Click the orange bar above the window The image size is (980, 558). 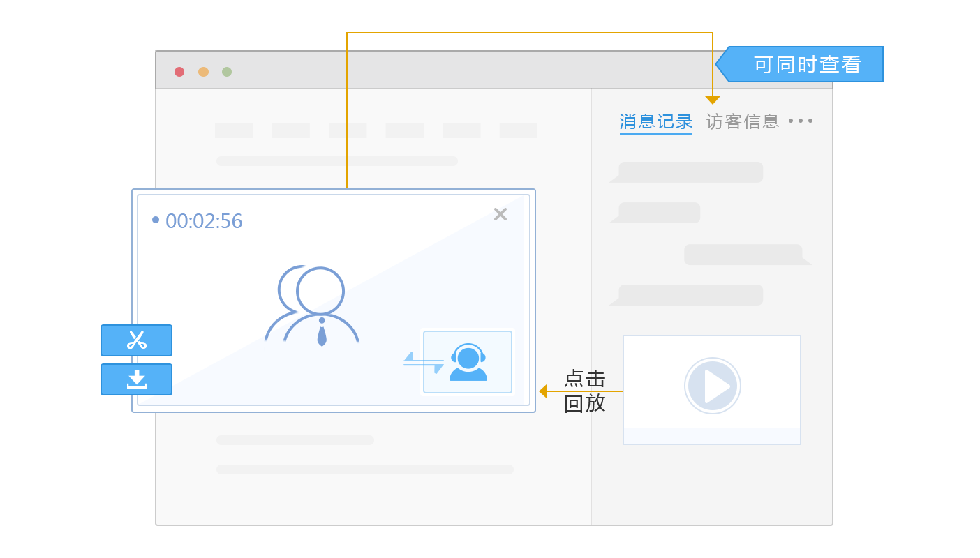click(529, 41)
